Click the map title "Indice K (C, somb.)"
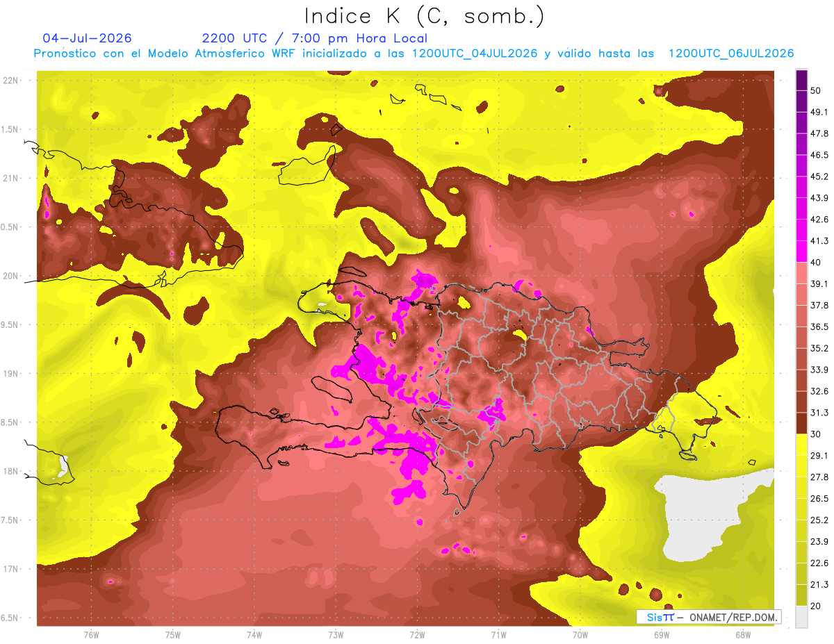Viewport: 834px width, 644px height. (425, 16)
